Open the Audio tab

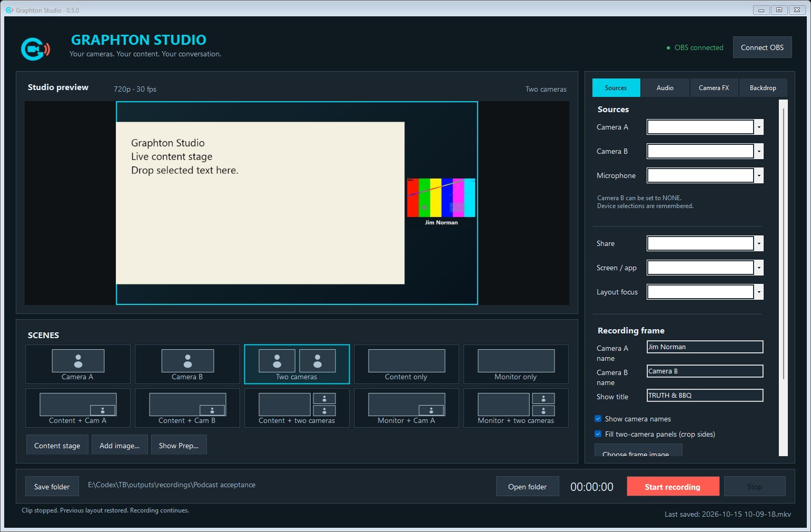665,88
